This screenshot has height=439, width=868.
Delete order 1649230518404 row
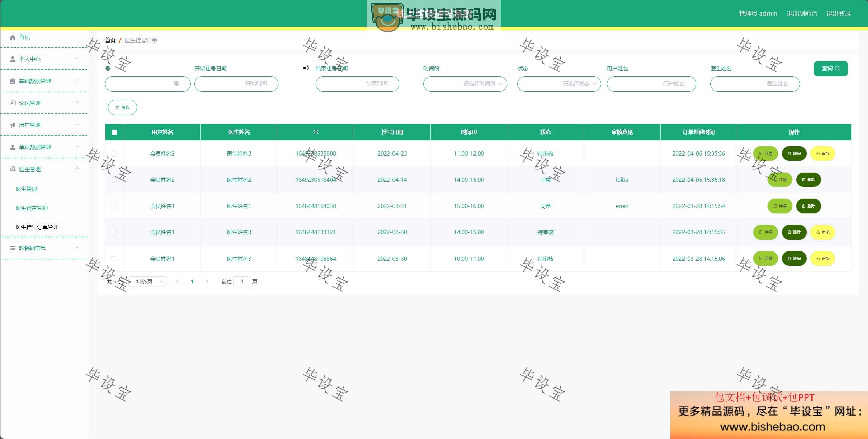(808, 180)
